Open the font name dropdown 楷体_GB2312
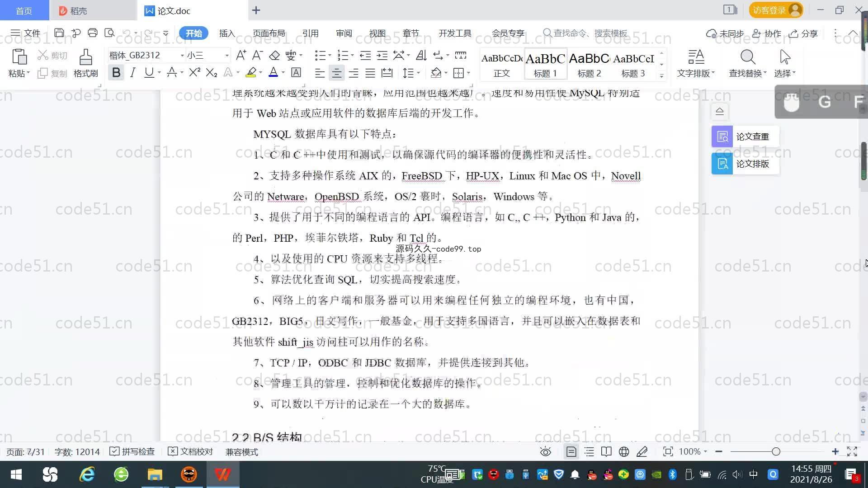 (182, 56)
